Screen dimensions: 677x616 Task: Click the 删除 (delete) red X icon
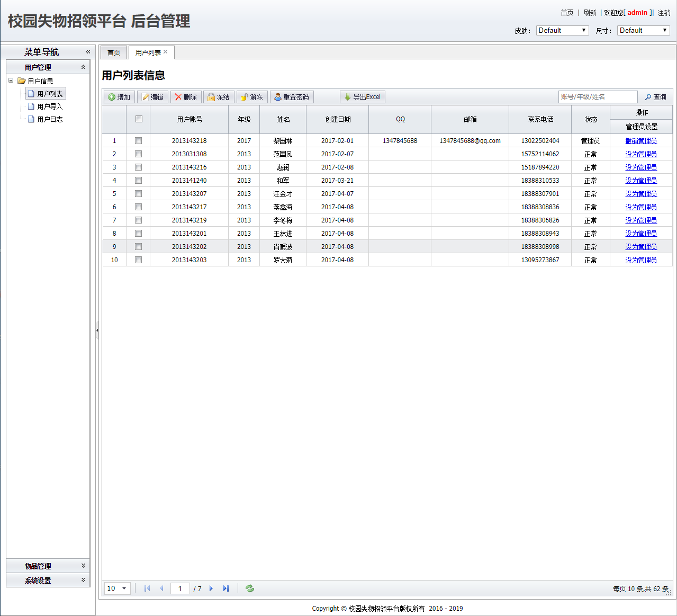pyautogui.click(x=178, y=97)
